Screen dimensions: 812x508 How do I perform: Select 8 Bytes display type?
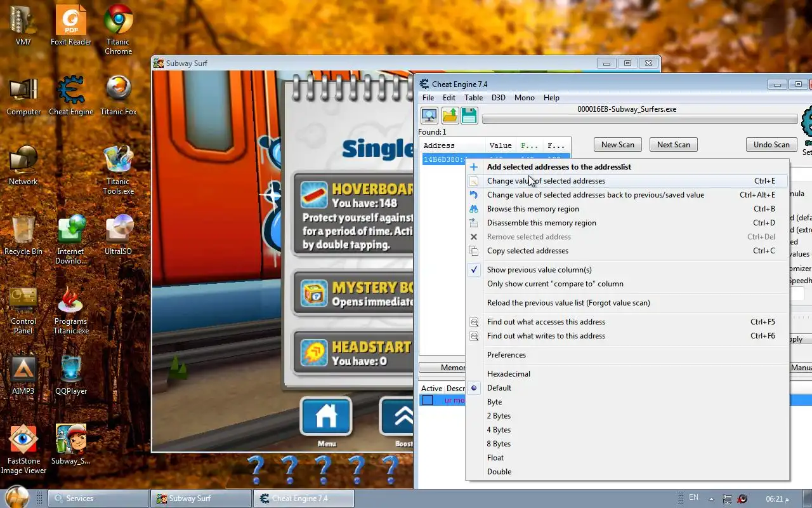tap(627, 444)
